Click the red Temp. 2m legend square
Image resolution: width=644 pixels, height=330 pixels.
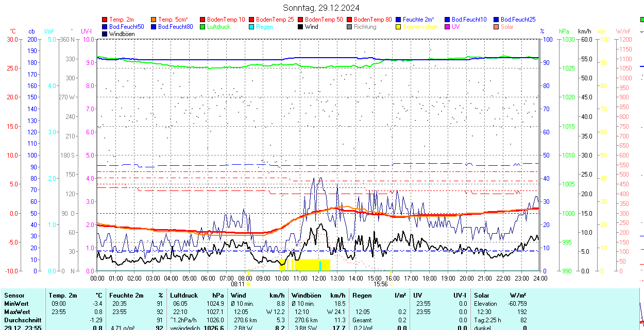point(105,20)
